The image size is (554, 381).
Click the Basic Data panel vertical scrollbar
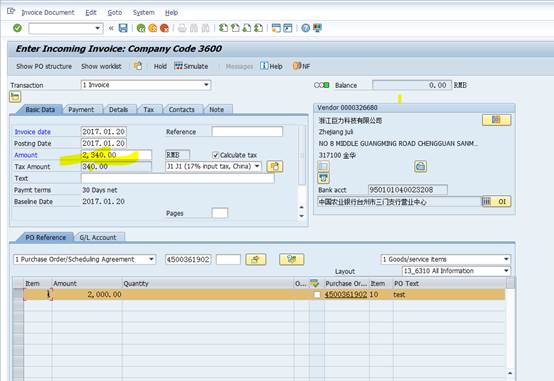pyautogui.click(x=301, y=173)
